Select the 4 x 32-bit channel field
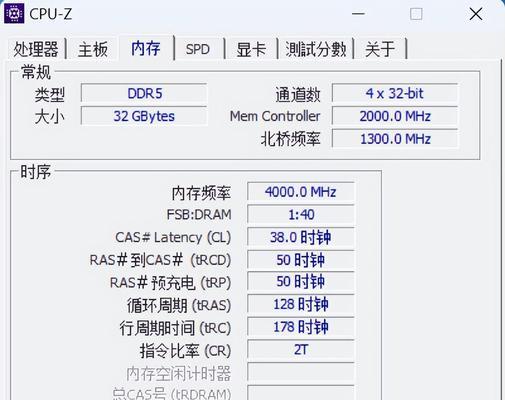Screen dimensions: 505x400 coord(395,93)
